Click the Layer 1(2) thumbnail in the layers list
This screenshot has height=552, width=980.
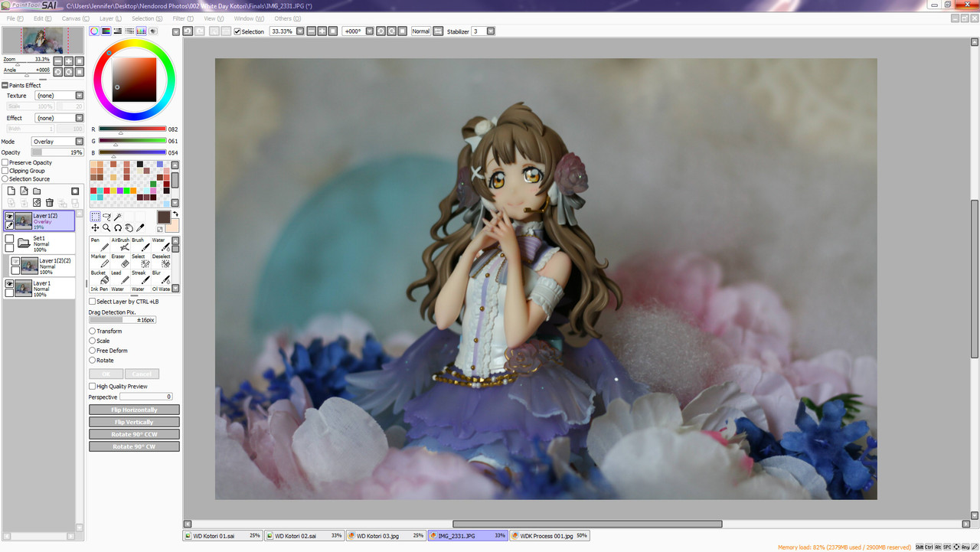click(x=23, y=221)
